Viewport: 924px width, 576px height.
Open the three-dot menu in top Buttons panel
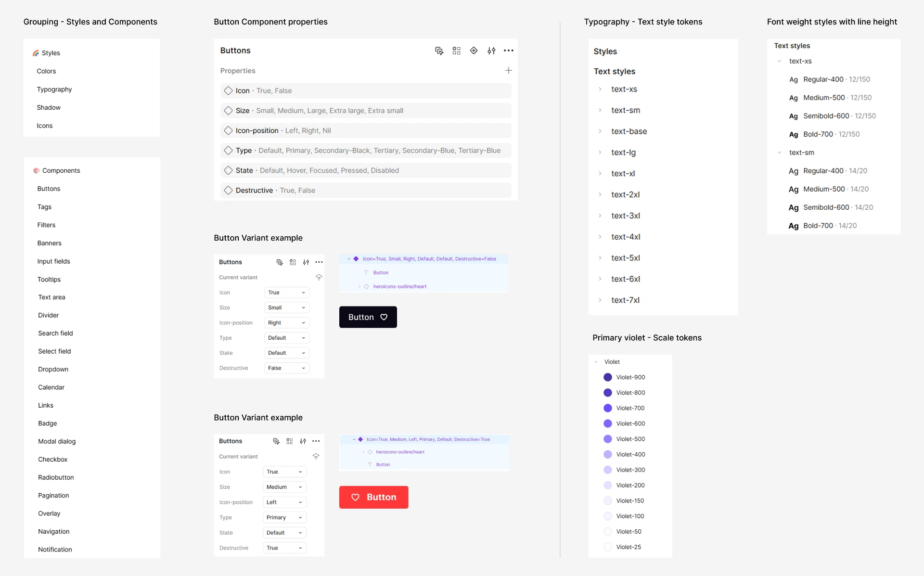(508, 51)
